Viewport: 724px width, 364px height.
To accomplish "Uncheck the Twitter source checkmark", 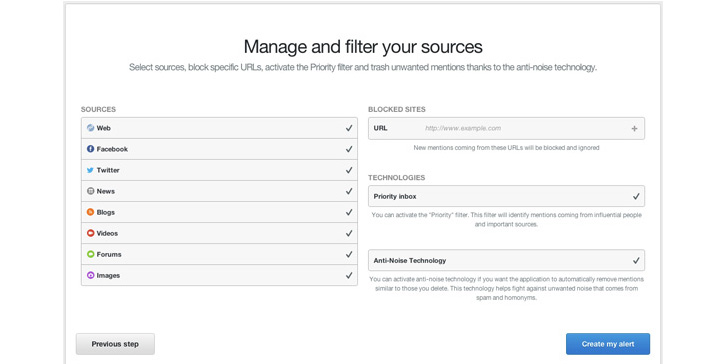I will coord(349,170).
